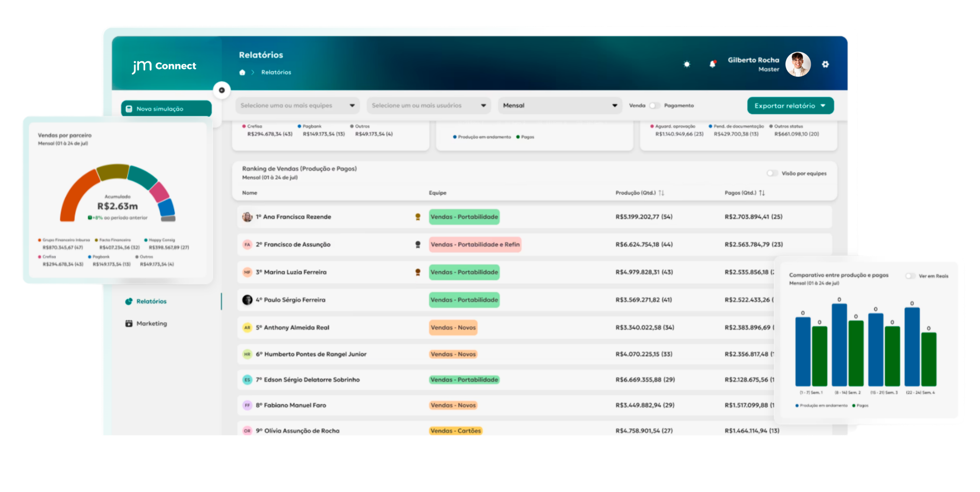
Task: Click the Equipe column header
Action: tap(437, 193)
